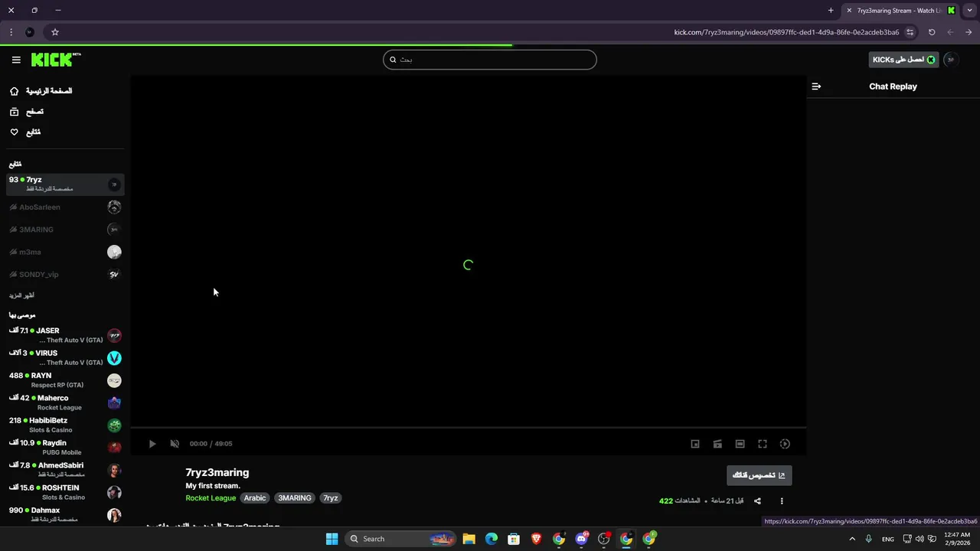Open Microsoft Edge from taskbar
Image resolution: width=980 pixels, height=551 pixels.
[x=492, y=539]
